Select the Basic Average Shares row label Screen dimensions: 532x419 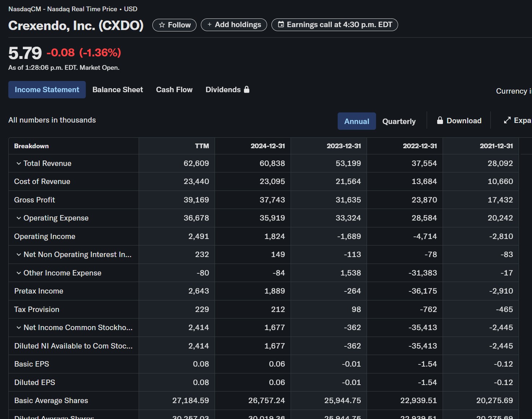point(51,401)
